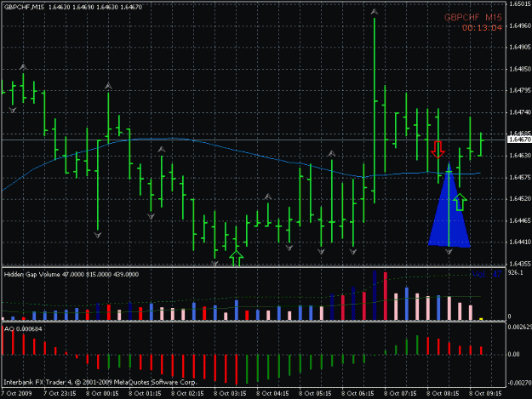Click the 8 Oct 05:15 time label
532x399 pixels.
coord(315,394)
